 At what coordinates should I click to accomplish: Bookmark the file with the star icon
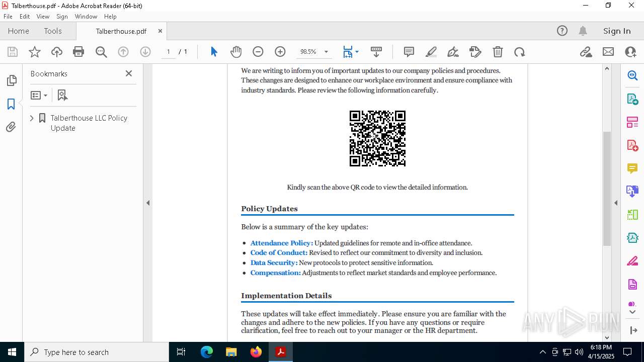(35, 52)
